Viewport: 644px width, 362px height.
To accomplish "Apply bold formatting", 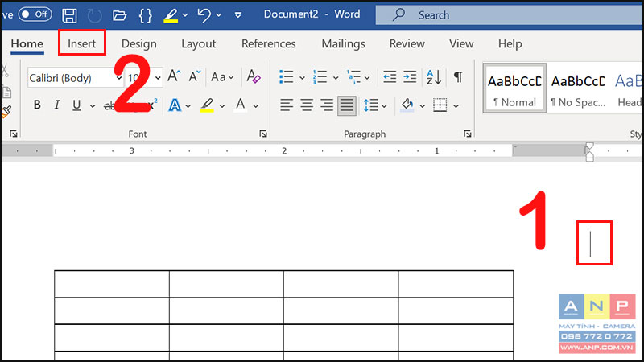I will tap(37, 105).
